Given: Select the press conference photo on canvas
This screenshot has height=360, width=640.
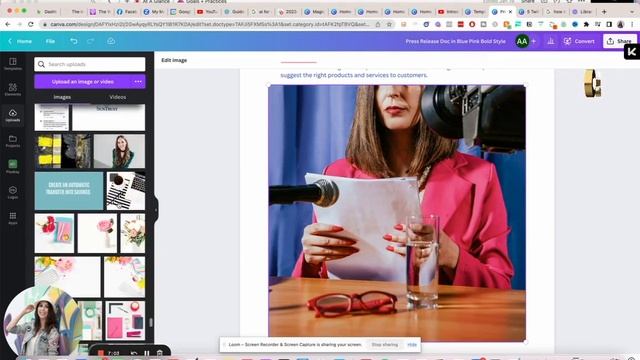Looking at the screenshot, I should click(x=397, y=213).
